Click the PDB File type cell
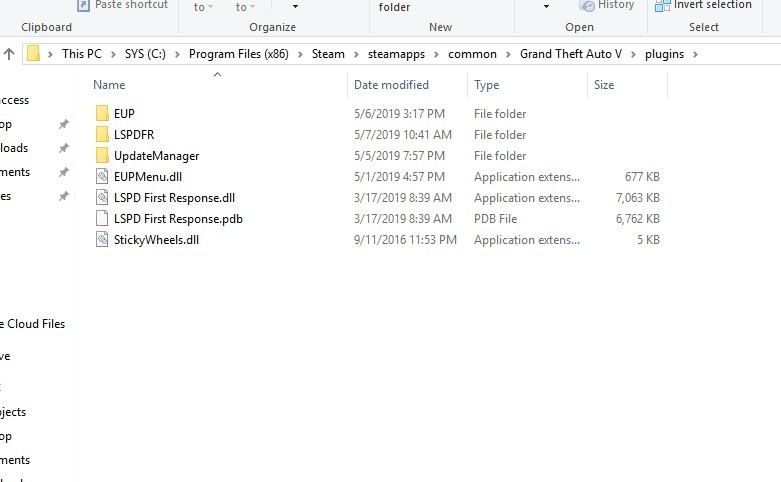781x482 pixels. click(x=496, y=219)
